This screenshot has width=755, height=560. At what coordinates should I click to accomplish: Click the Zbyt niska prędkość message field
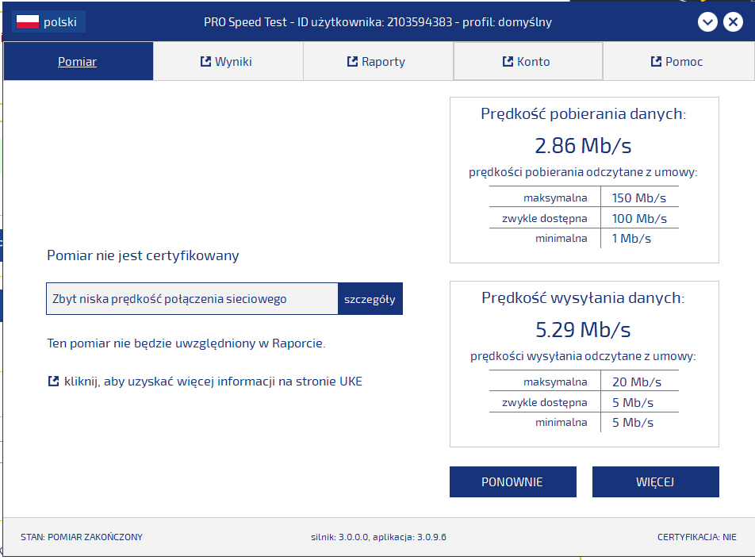coord(192,299)
